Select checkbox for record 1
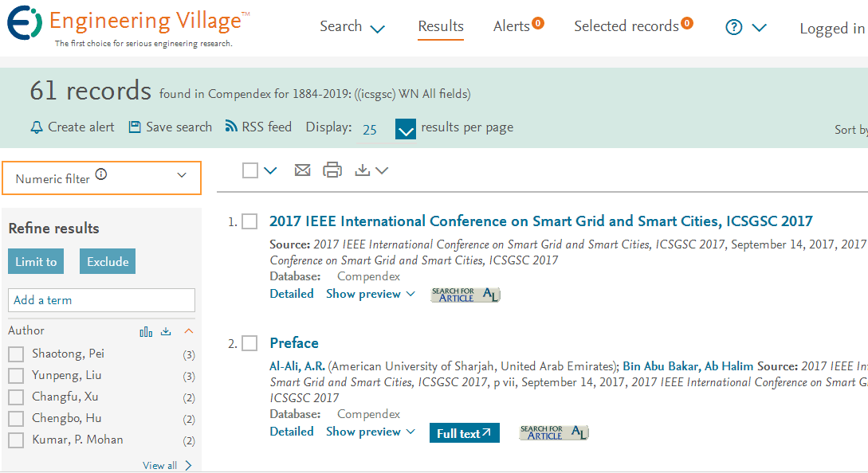Screen dimensions: 868x473 pyautogui.click(x=249, y=222)
